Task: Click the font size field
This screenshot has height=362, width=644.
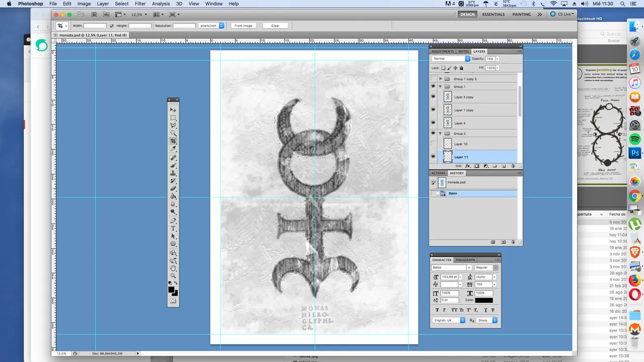Action: point(449,277)
